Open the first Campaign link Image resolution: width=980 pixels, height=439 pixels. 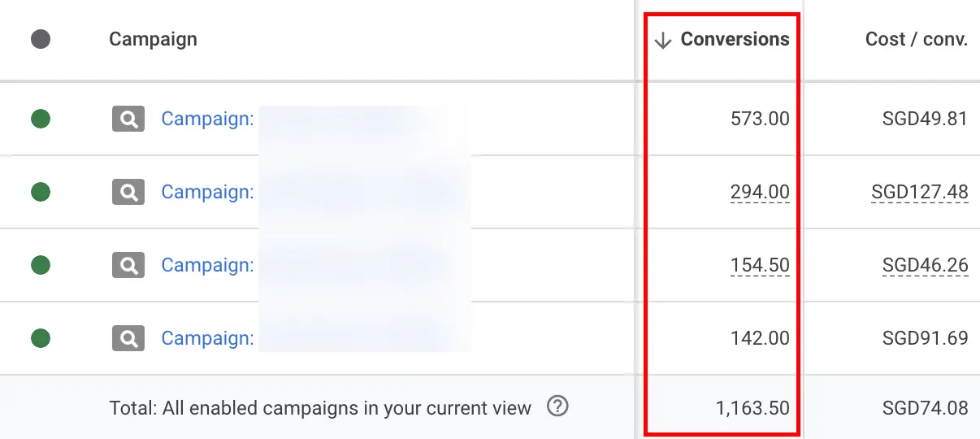pos(207,120)
